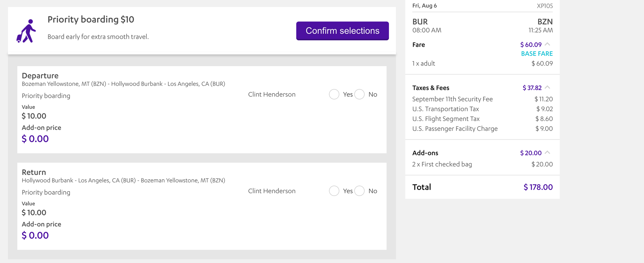
Task: Click the Confirm selections button
Action: coord(342,31)
